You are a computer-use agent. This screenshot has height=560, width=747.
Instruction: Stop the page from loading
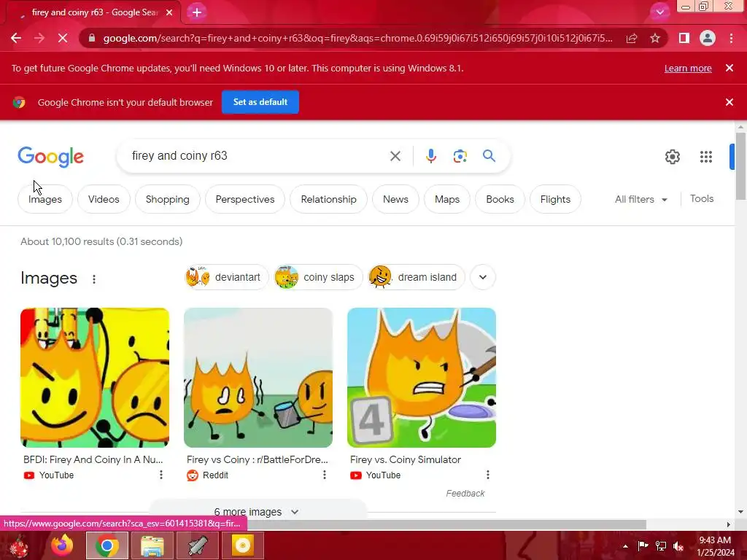[x=63, y=38]
